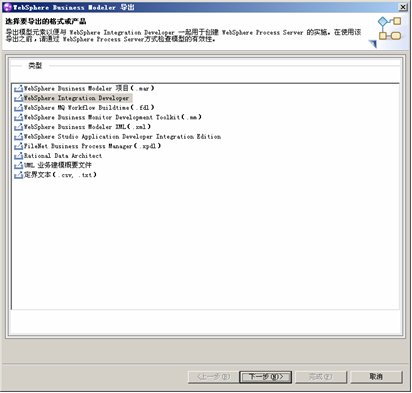This screenshot has width=412, height=393.
Task: Click the icon beside UML 业务建模概要文件
Action: click(18, 165)
